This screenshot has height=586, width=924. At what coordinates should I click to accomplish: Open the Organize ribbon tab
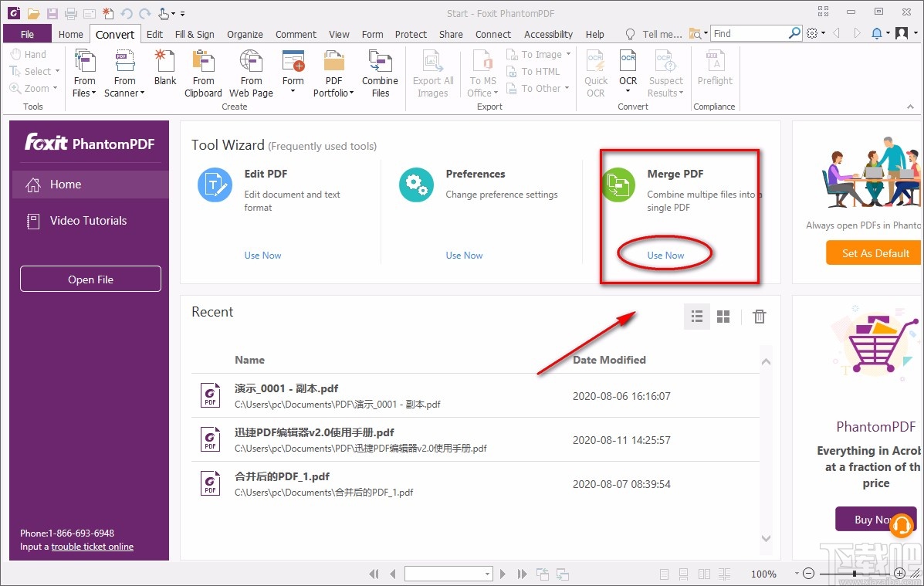(x=245, y=34)
